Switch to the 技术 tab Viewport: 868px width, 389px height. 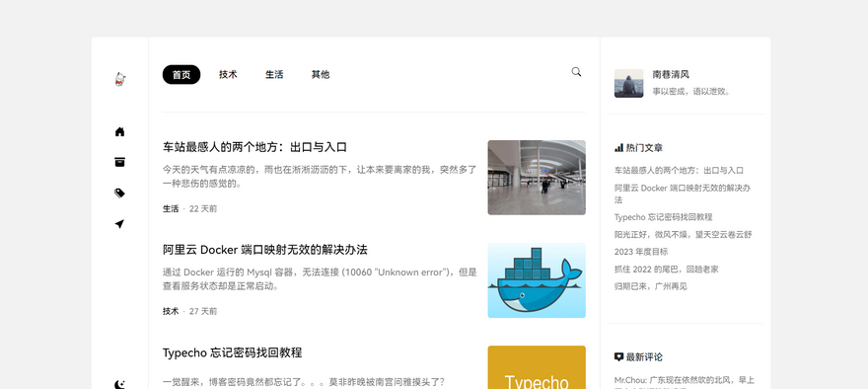228,75
